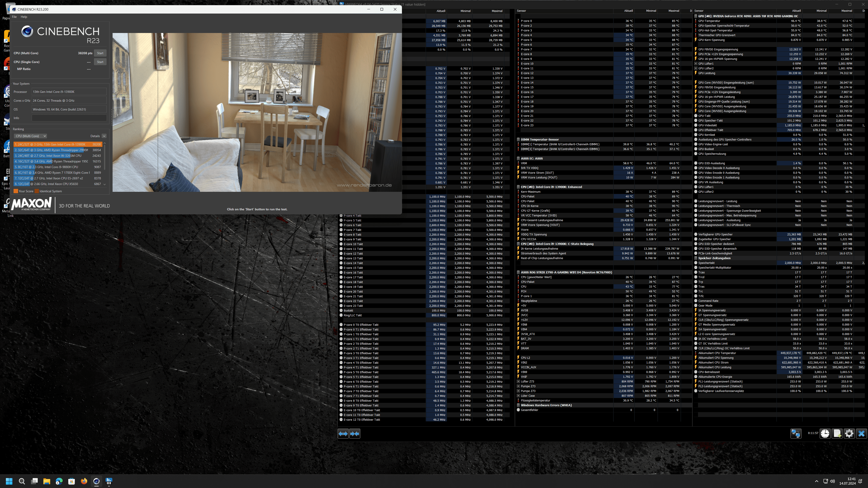Close HWiNFO sensors via blue X icon
Image resolution: width=868 pixels, height=488 pixels.
[x=861, y=434]
